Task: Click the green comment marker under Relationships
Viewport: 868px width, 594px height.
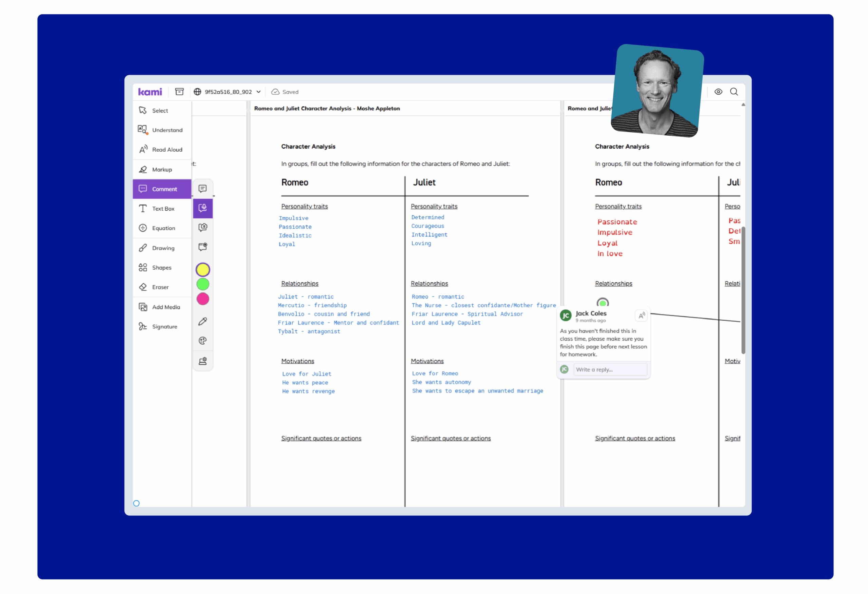Action: (603, 303)
